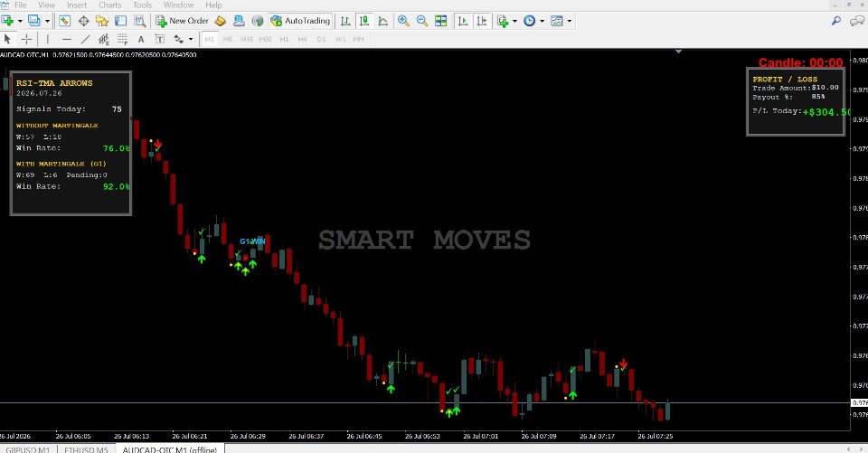Expand the templates dropdown arrow
The image size is (868, 453).
(570, 21)
